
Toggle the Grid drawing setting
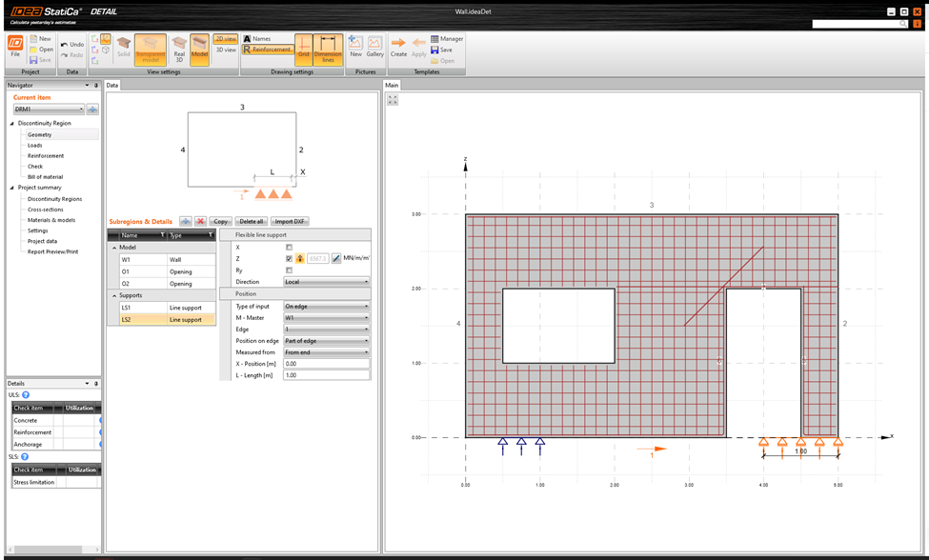[x=304, y=49]
